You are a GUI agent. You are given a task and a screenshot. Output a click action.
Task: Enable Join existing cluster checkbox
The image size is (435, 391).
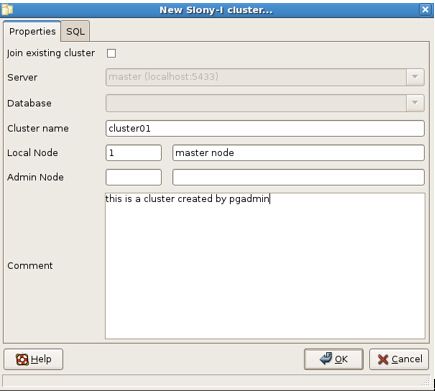coord(111,53)
